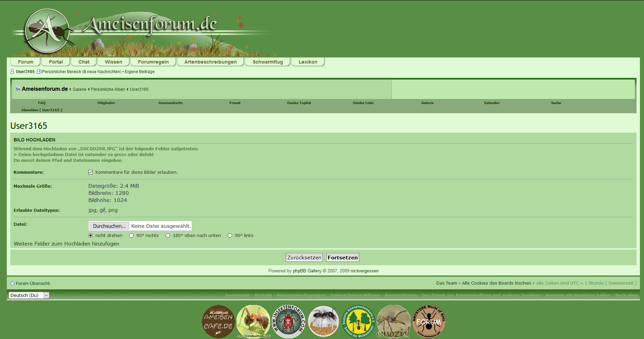Open the Ameisenwiki.de badge
Screen dimensions: 644x339
click(323, 322)
